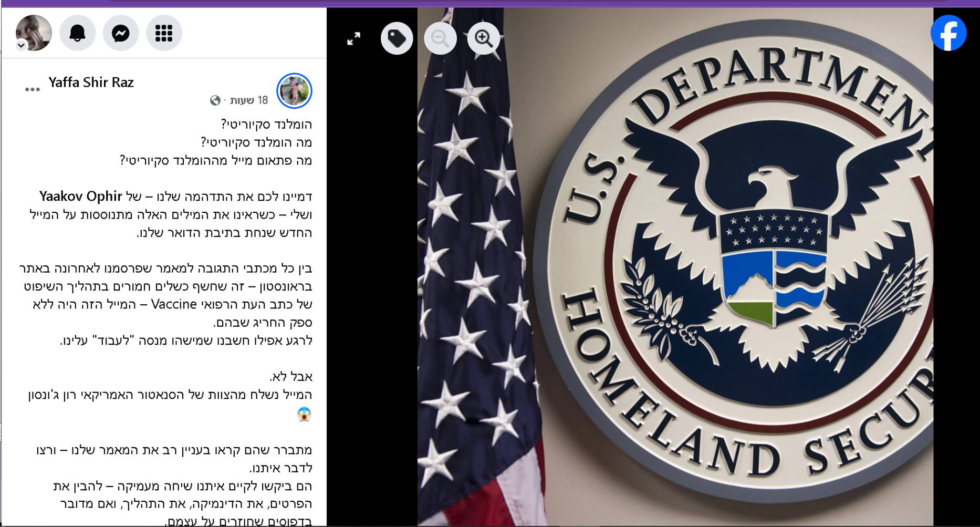Viewport: 980px width, 527px height.
Task: Open Yaffa Shir Raz's profile name link
Action: point(91,82)
